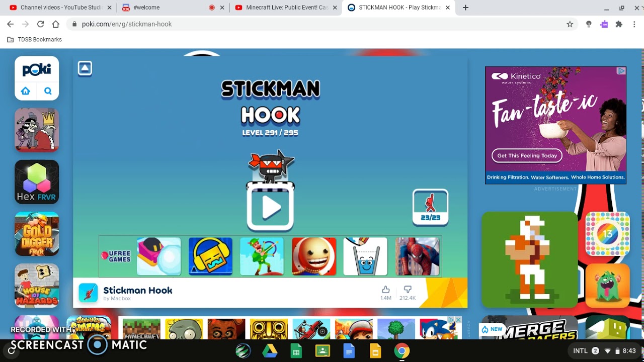Open the green monster game tile
The width and height of the screenshot is (644, 362).
pos(608,286)
